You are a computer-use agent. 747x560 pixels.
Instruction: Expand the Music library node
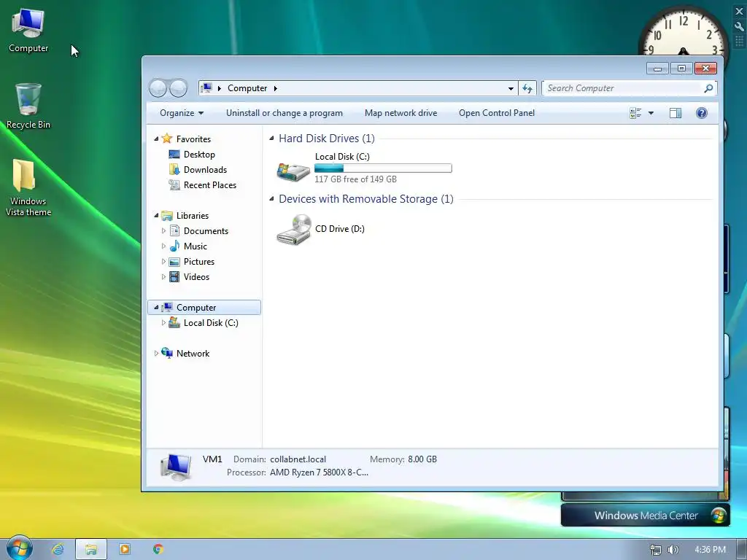tap(163, 246)
